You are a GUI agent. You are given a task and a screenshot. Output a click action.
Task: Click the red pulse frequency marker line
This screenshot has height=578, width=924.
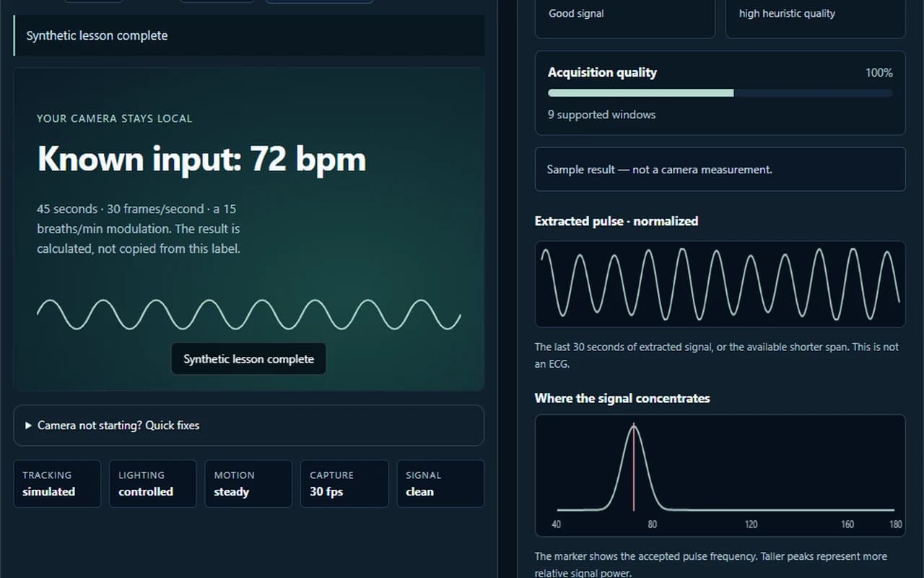click(x=634, y=467)
